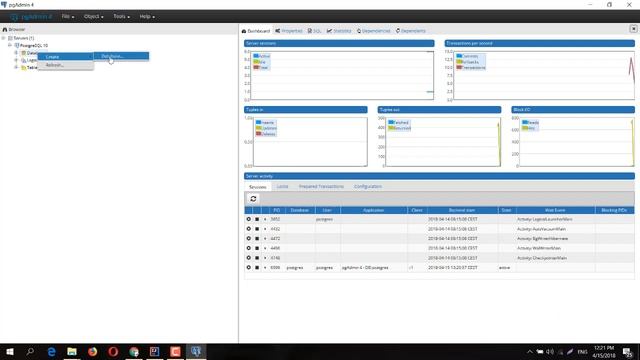Collapse the PostgreSQL 10 server node

10,45
